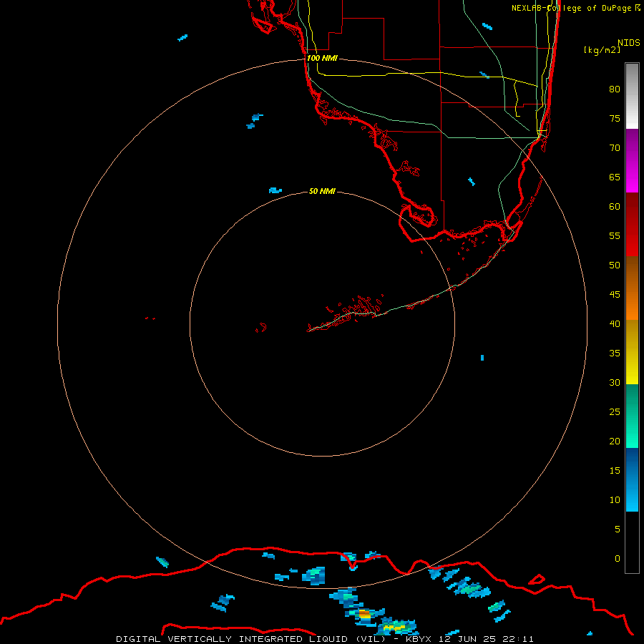Click the 25 value on the color scale
Image resolution: width=644 pixels, height=644 pixels.
coord(615,412)
